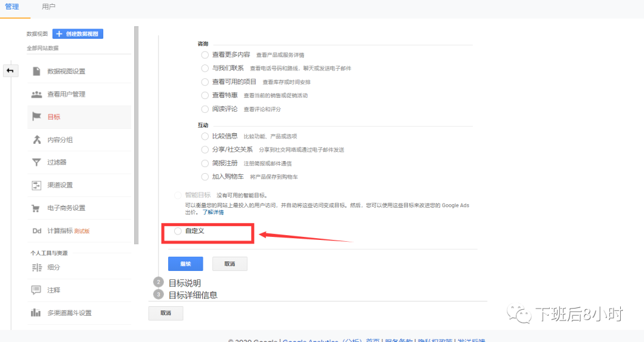The height and width of the screenshot is (342, 644).
Task: Click the sidebar vertical scrollbar
Action: pos(137,135)
